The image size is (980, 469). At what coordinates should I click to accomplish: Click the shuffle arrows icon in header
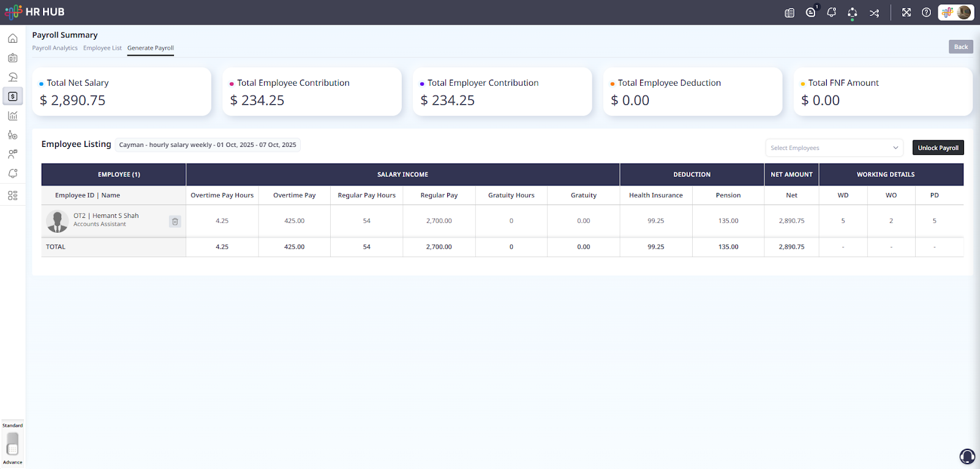[874, 13]
